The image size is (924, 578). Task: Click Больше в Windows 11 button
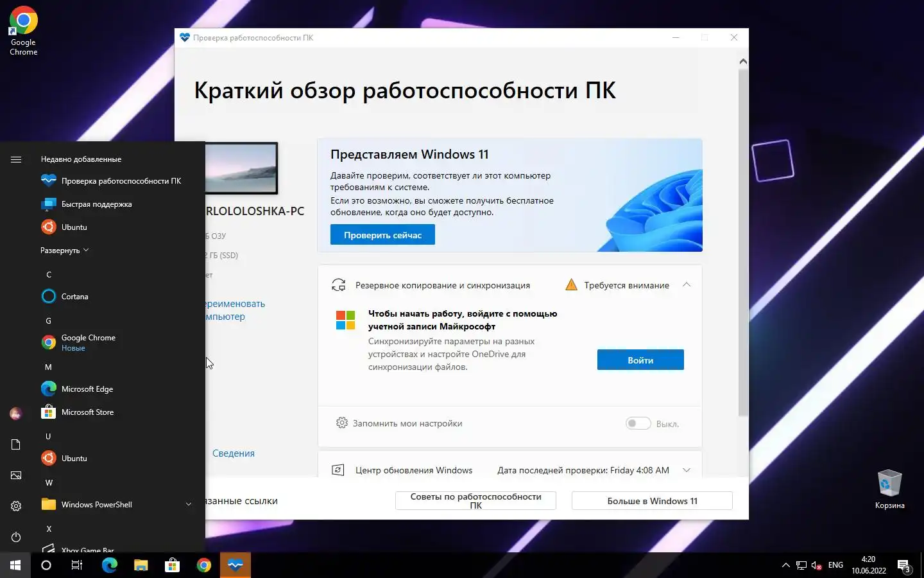click(652, 501)
